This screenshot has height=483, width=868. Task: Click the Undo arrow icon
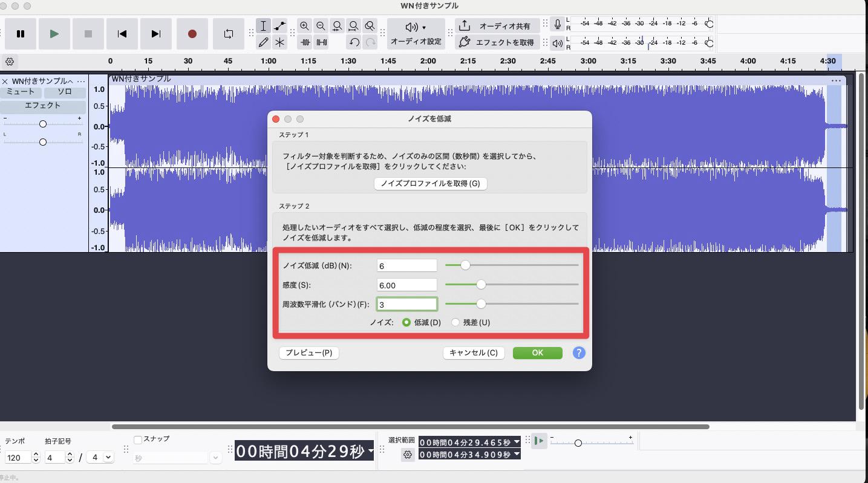pyautogui.click(x=354, y=42)
